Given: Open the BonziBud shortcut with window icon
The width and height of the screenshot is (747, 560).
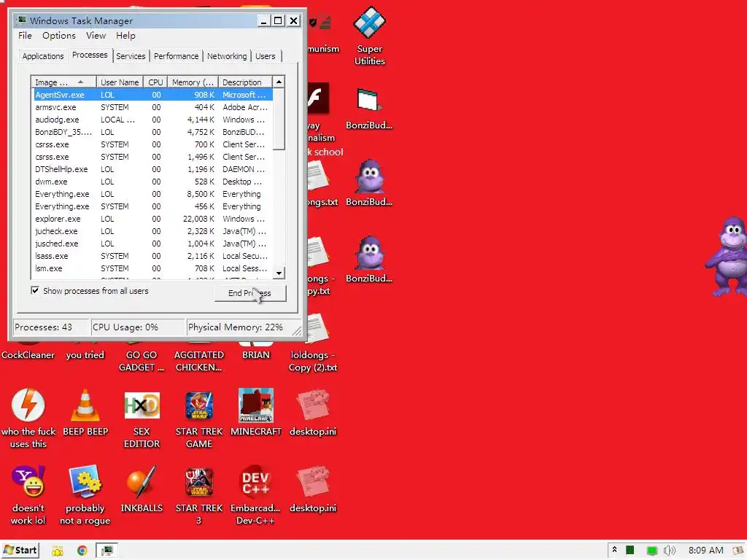Looking at the screenshot, I should click(369, 109).
